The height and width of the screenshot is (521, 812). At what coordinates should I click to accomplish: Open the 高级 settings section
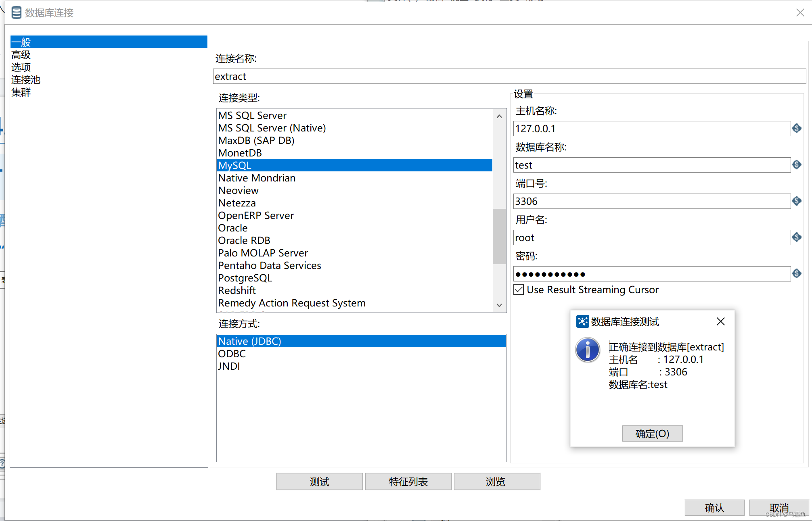pos(21,55)
